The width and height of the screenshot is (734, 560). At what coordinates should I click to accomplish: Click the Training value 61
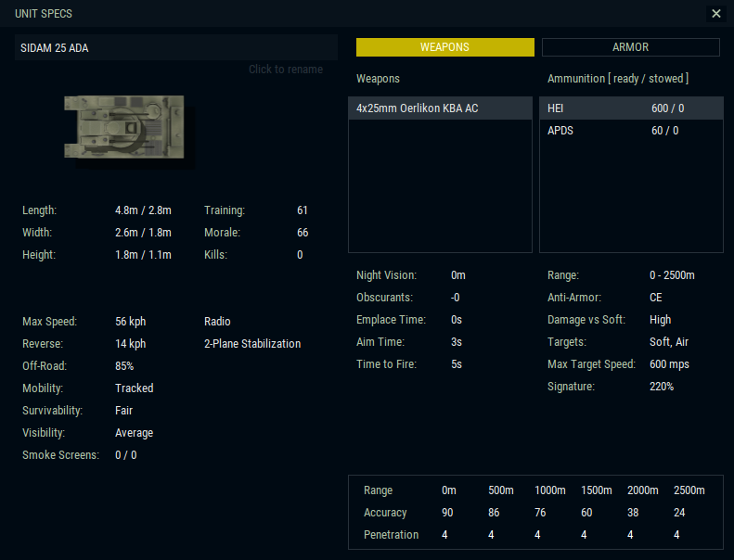(x=303, y=210)
